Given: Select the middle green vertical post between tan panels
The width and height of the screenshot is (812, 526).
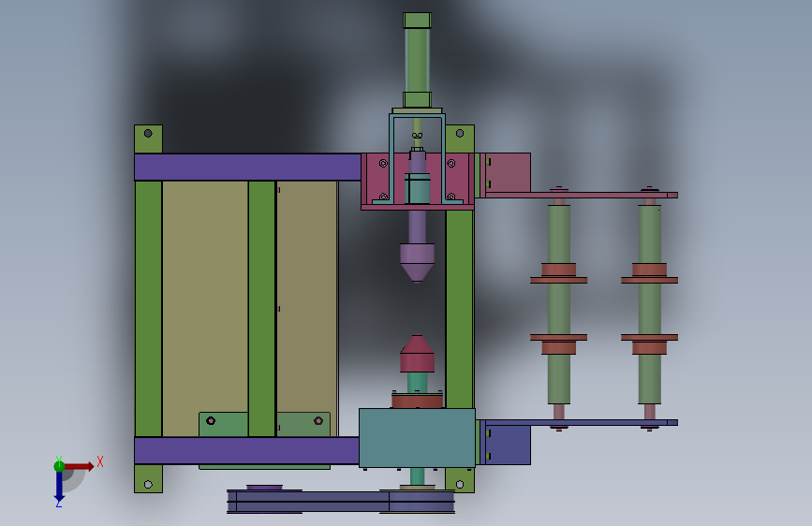Looking at the screenshot, I should (x=262, y=309).
